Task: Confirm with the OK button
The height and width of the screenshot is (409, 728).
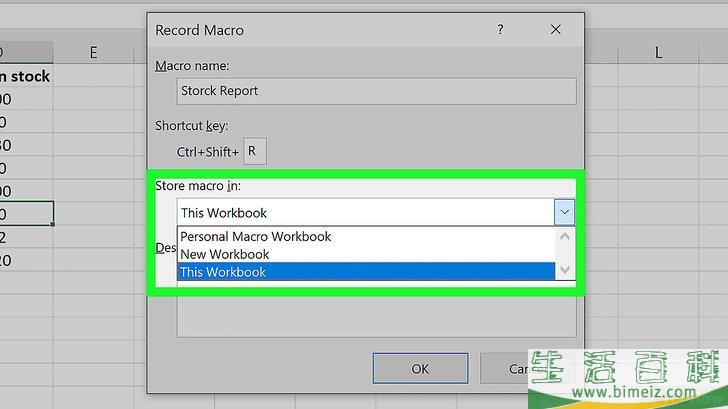Action: point(420,369)
